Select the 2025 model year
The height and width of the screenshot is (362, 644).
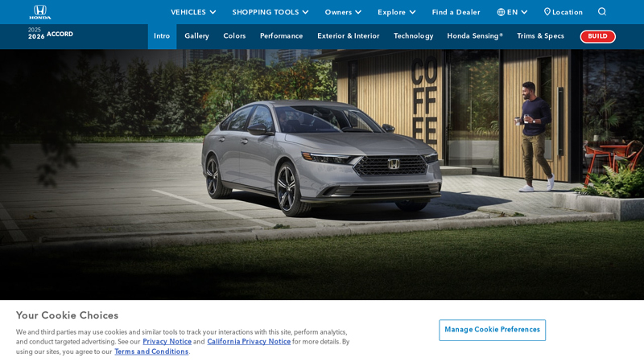[35, 30]
